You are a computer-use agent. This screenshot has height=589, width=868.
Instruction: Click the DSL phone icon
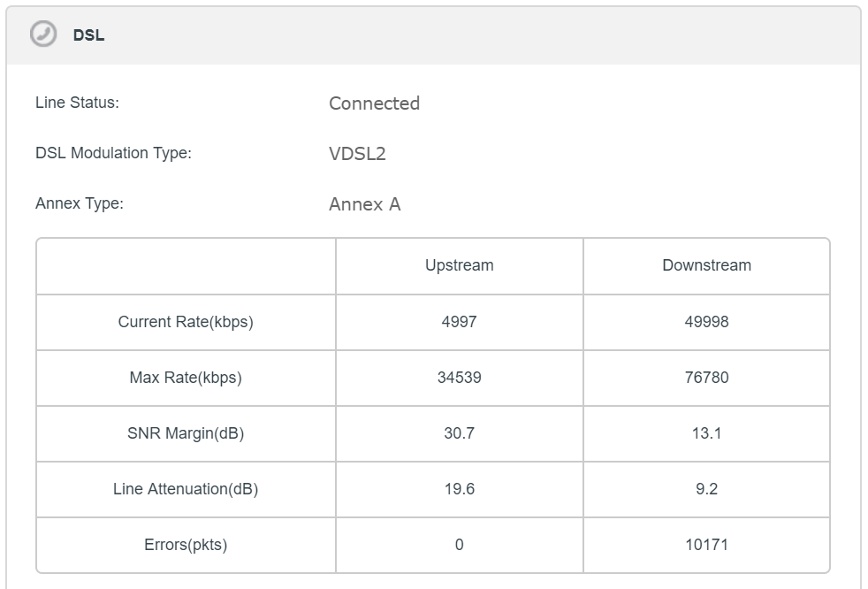click(x=42, y=34)
